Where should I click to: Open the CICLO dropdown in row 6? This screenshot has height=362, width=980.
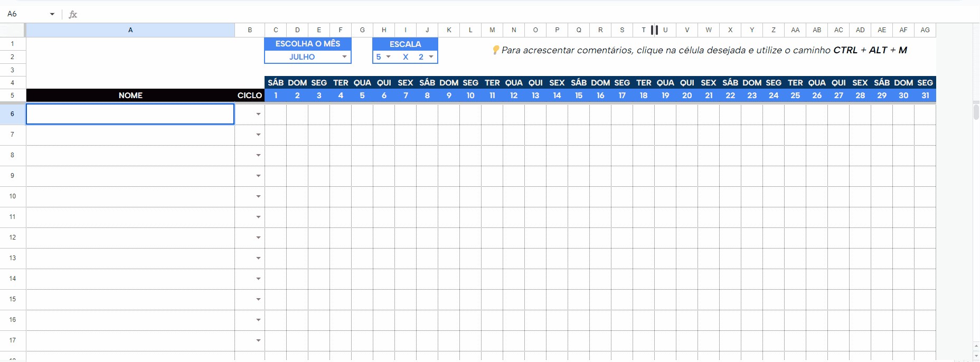[258, 114]
